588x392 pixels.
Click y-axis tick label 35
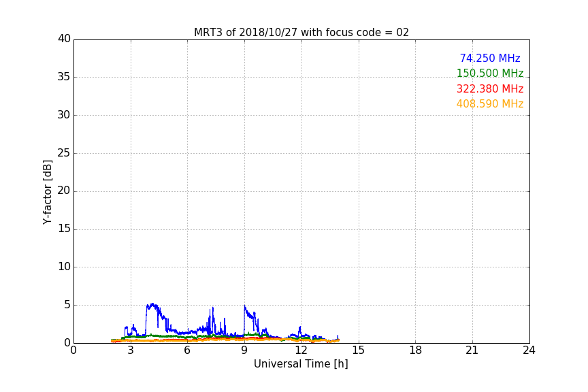(x=64, y=77)
